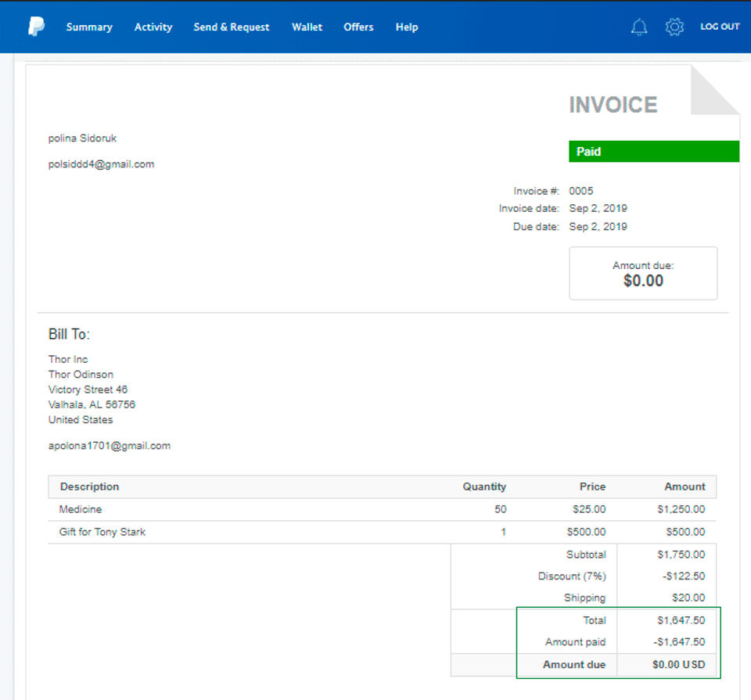751x700 pixels.
Task: Click the email polsiddd4@gmail.com
Action: click(101, 164)
